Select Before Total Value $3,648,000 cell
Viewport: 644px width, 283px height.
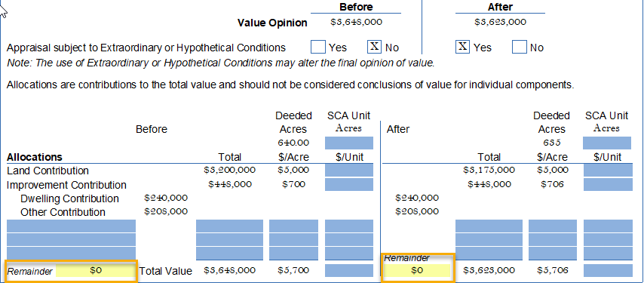[x=229, y=270]
